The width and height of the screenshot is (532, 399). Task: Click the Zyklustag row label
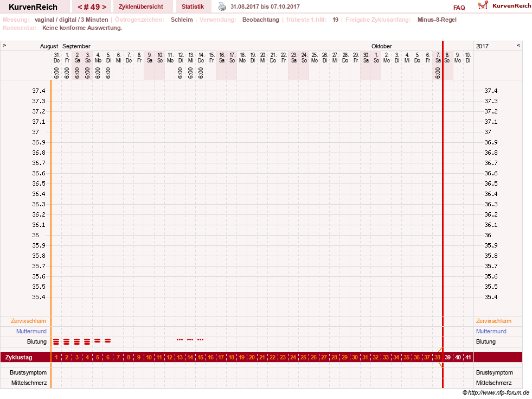[18, 357]
